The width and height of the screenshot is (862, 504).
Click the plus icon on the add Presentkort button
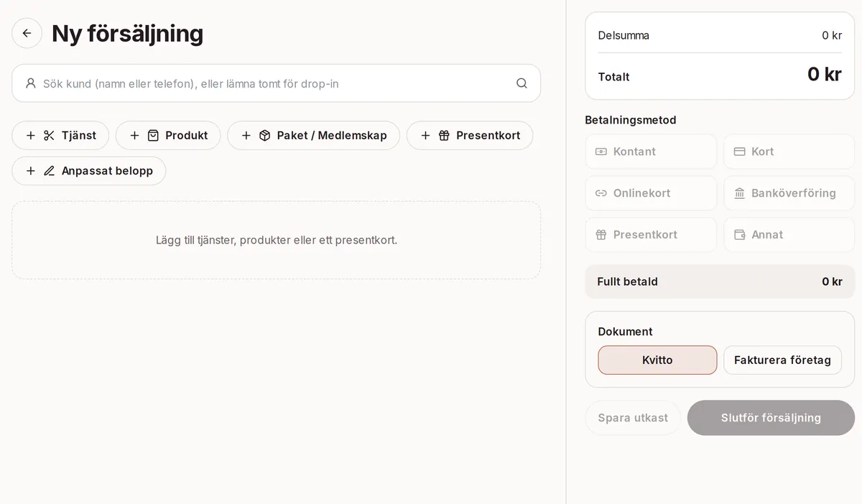coord(425,136)
